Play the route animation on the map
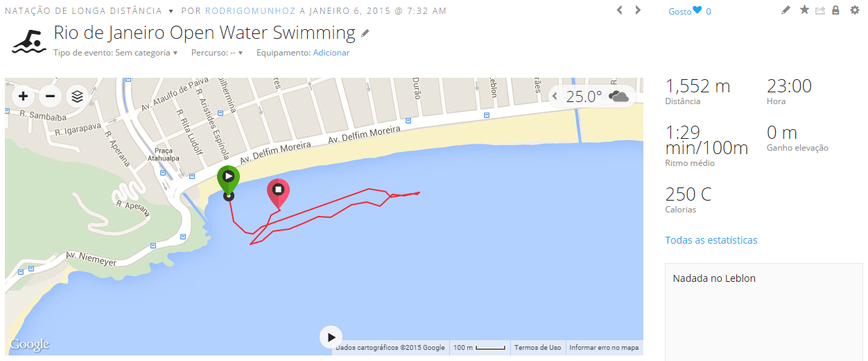 (331, 337)
